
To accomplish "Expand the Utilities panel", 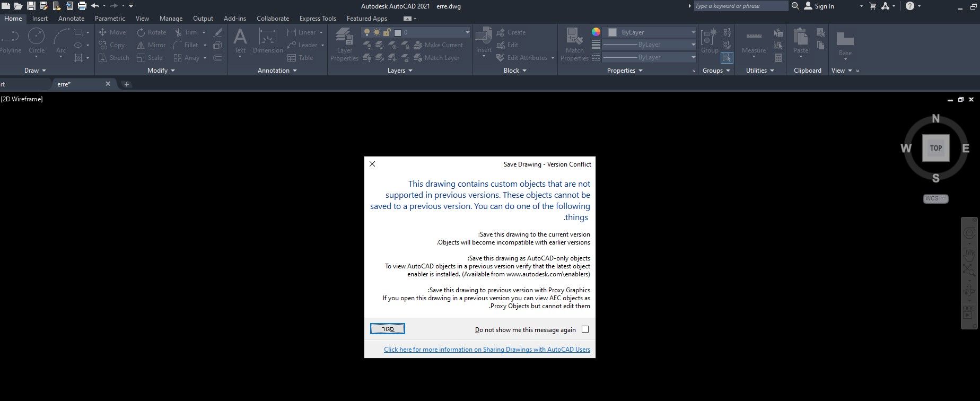I will click(x=760, y=71).
